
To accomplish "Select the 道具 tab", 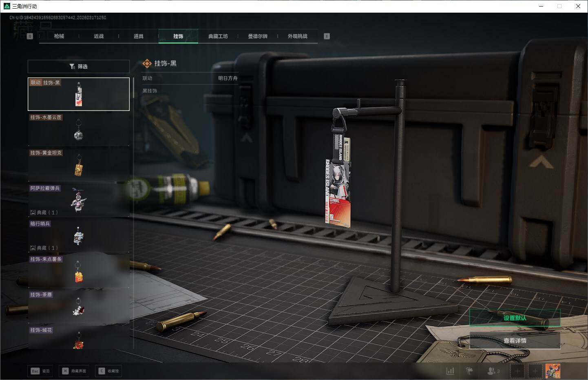I will point(139,36).
